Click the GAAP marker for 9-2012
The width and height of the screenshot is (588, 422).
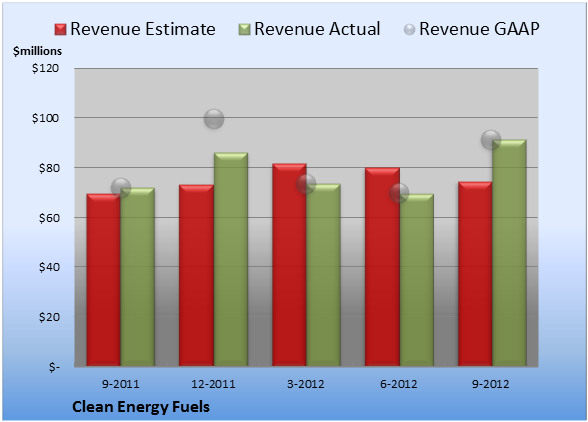pos(491,140)
